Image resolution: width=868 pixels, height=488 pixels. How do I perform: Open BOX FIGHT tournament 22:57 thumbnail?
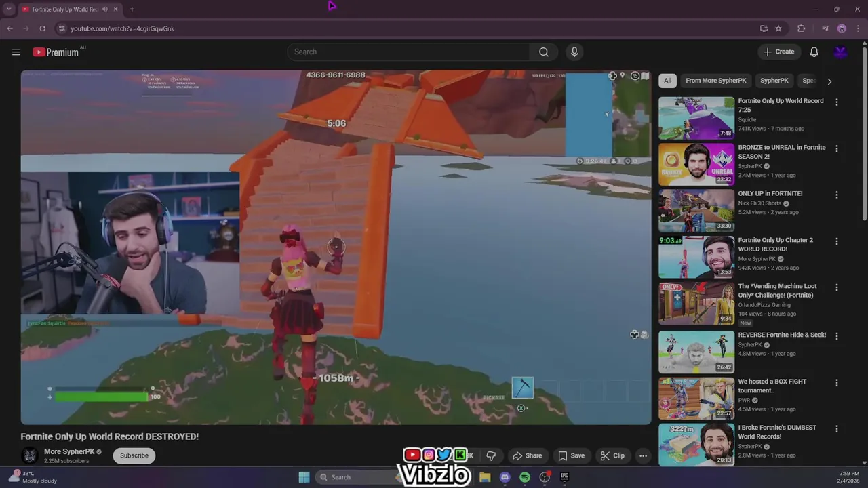(x=696, y=399)
